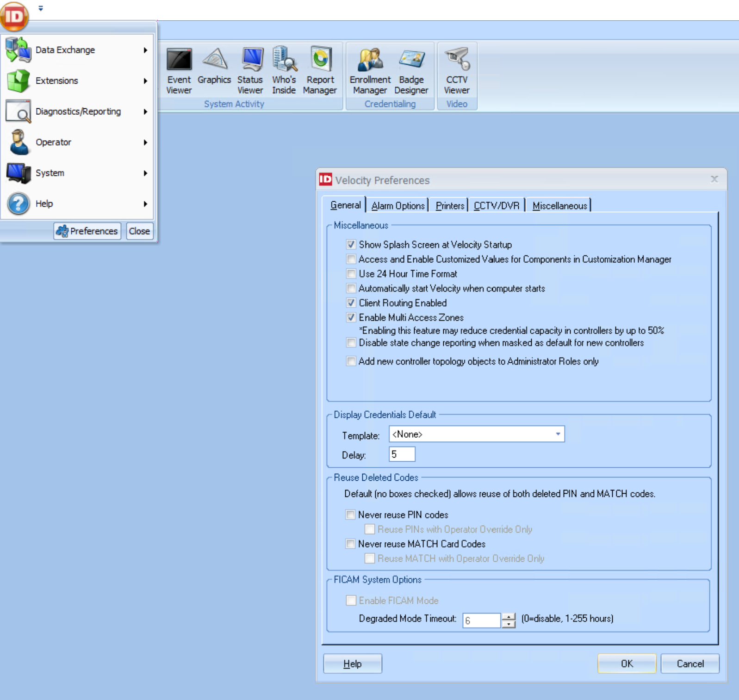Select the Data Exchange menu label
739x700 pixels.
65,50
